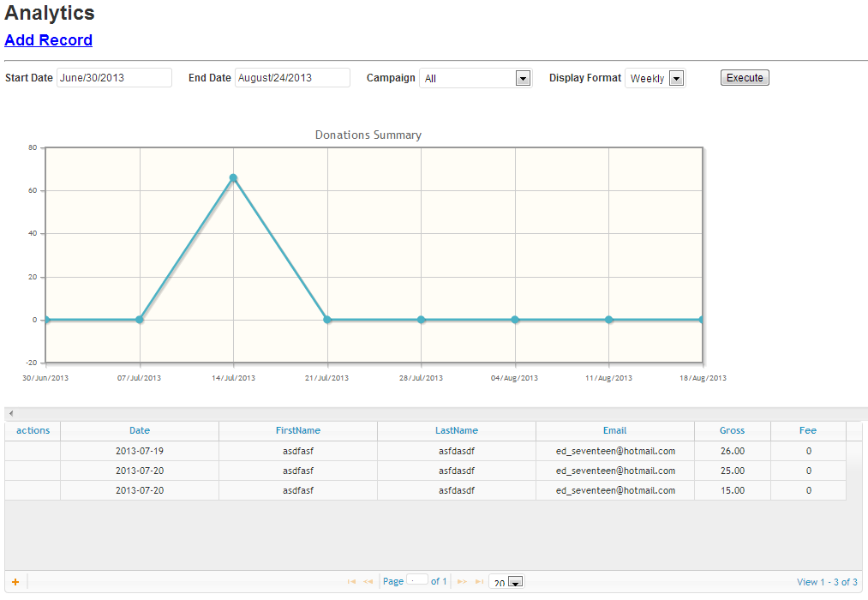This screenshot has height=600, width=868.
Task: Sort by the Gross column header
Action: click(732, 430)
